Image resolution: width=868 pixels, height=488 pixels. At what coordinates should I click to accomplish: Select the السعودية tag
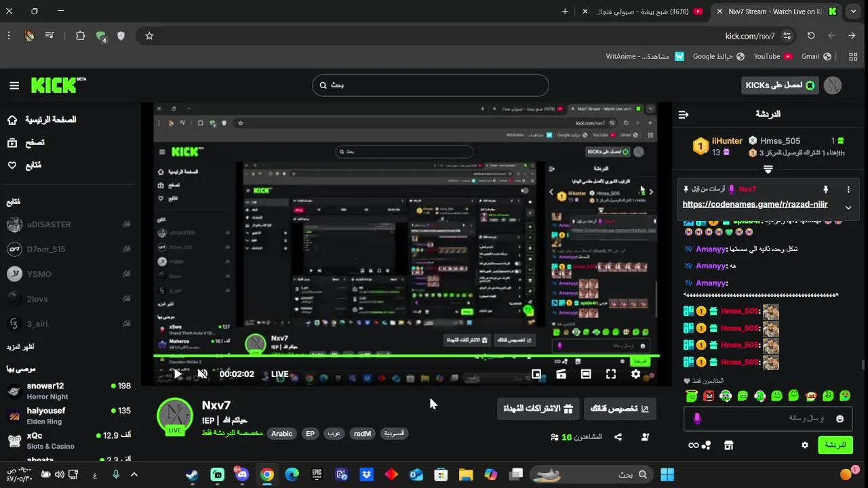(x=394, y=434)
